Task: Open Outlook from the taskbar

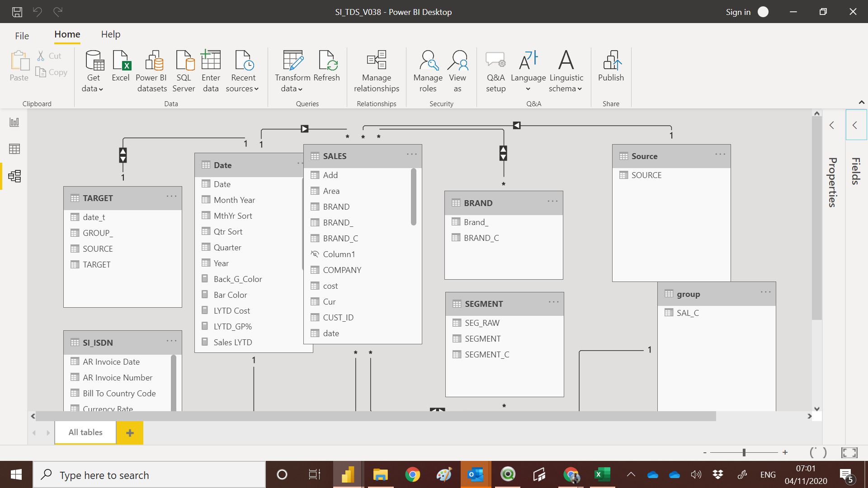Action: [x=476, y=475]
